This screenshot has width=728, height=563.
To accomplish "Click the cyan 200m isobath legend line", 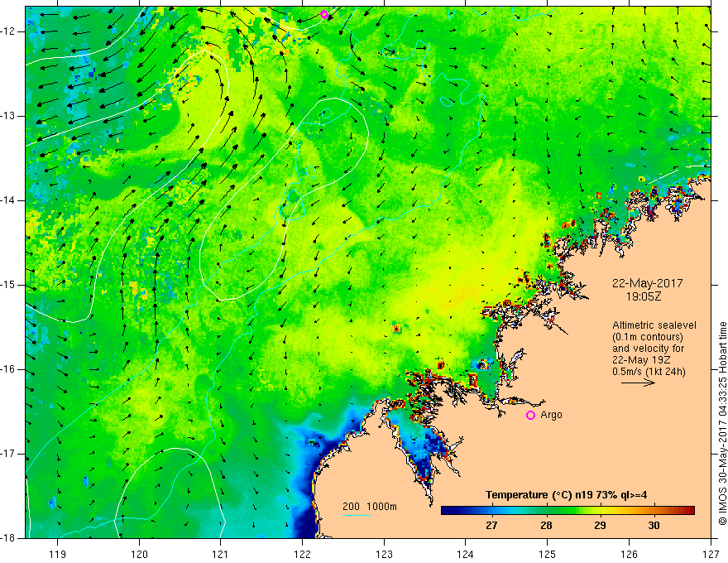I will [357, 515].
